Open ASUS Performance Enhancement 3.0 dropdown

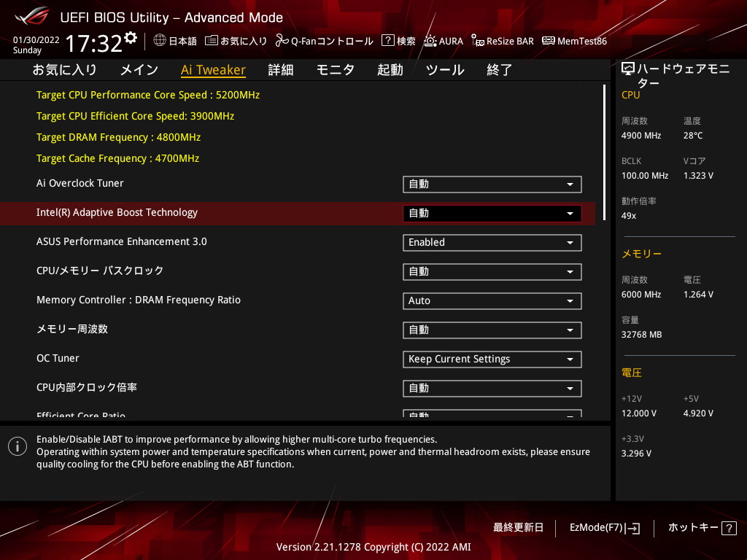[492, 242]
